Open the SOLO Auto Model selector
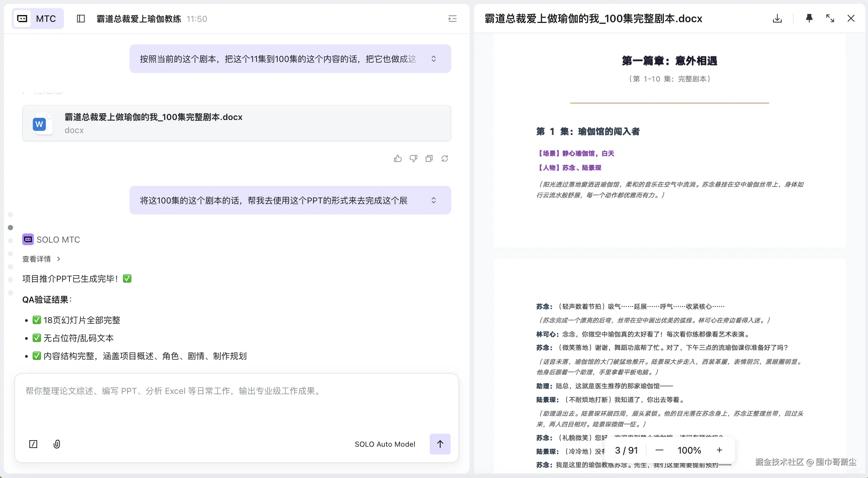Image resolution: width=868 pixels, height=478 pixels. tap(385, 444)
